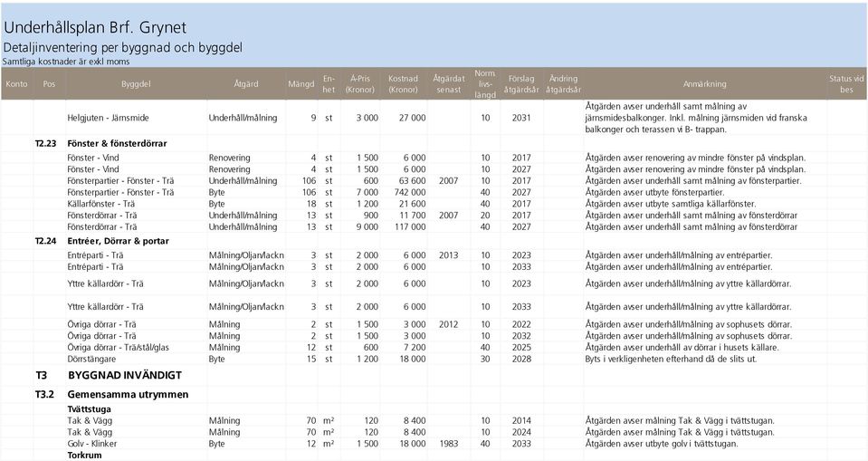Select the 'Anmärkning' column header

(705, 84)
